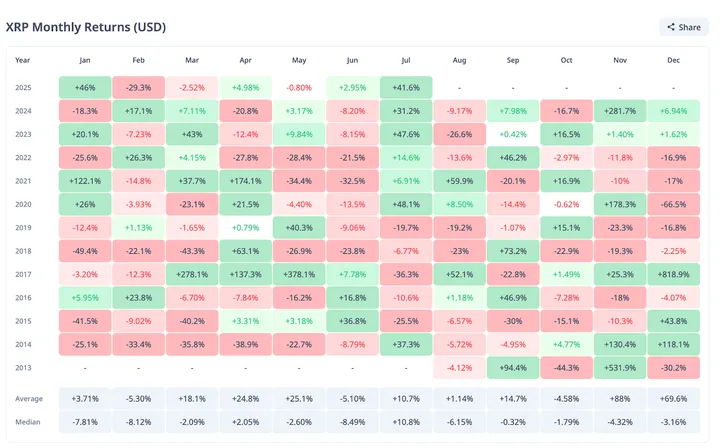Image resolution: width=720 pixels, height=448 pixels.
Task: Click the share icon in the Share button
Action: point(672,27)
